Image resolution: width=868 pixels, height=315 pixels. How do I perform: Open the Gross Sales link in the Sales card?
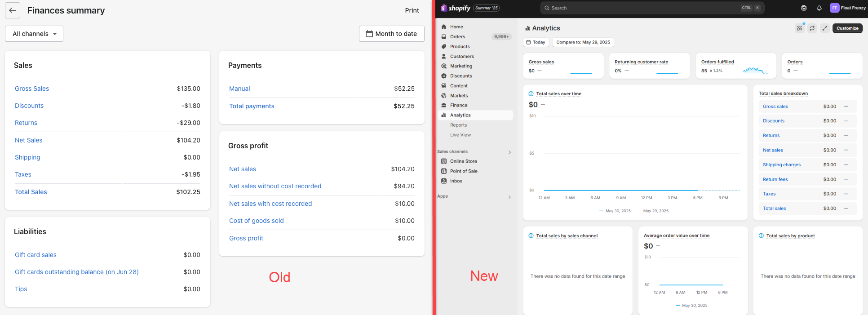point(32,89)
